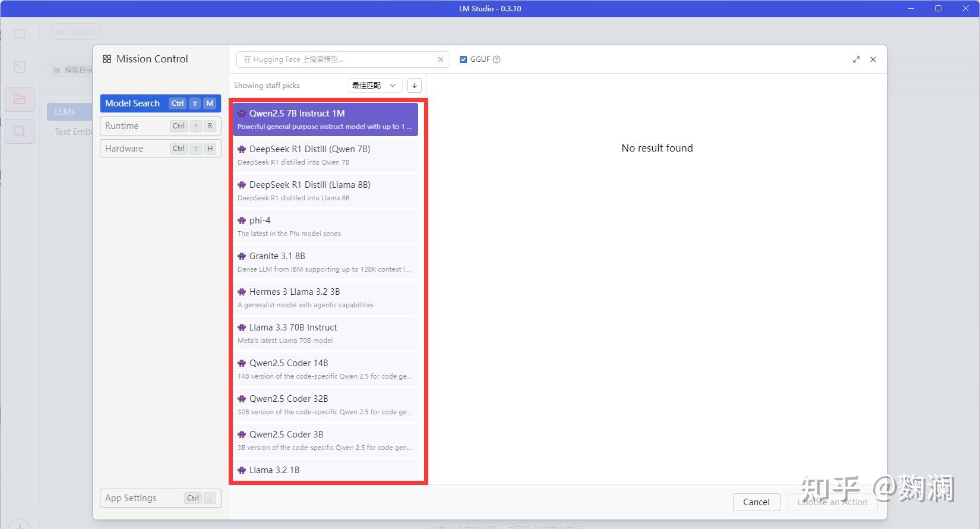This screenshot has height=529, width=980.
Task: Open the GGUF help question mark
Action: (497, 59)
